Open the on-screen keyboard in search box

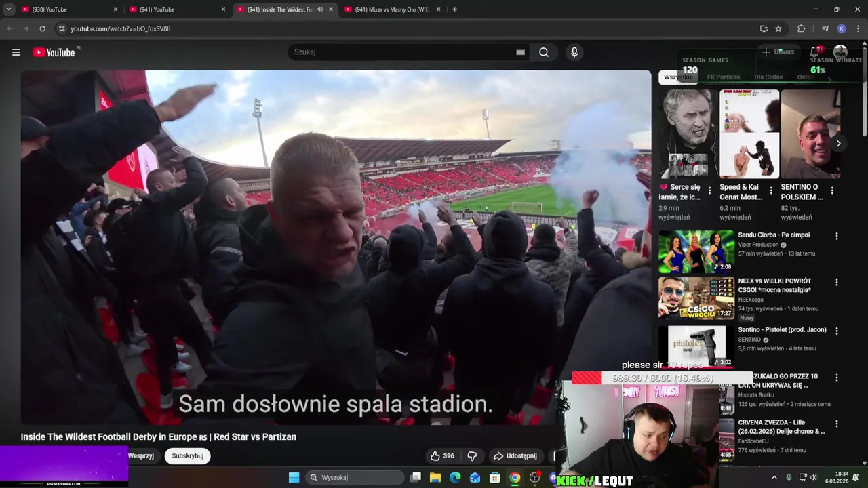pyautogui.click(x=520, y=52)
